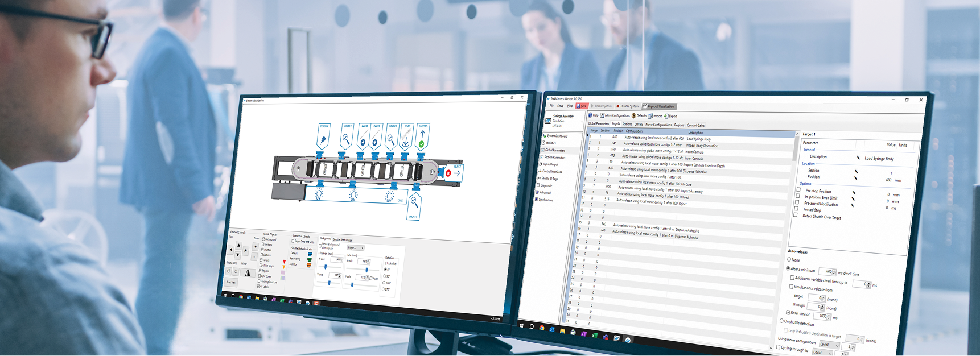
Task: Toggle the Teaching Positions checkbox
Action: click(x=259, y=281)
